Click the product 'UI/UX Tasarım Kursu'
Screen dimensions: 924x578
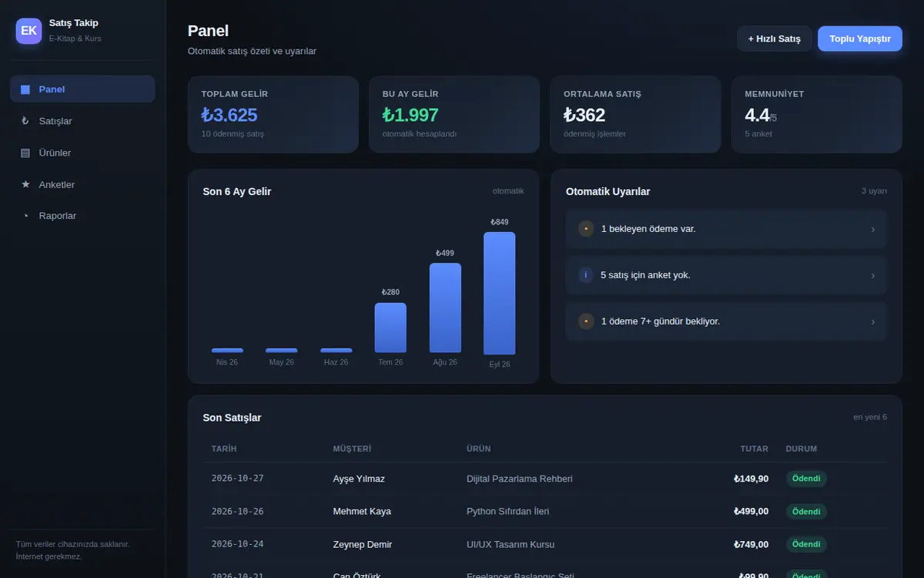coord(511,545)
